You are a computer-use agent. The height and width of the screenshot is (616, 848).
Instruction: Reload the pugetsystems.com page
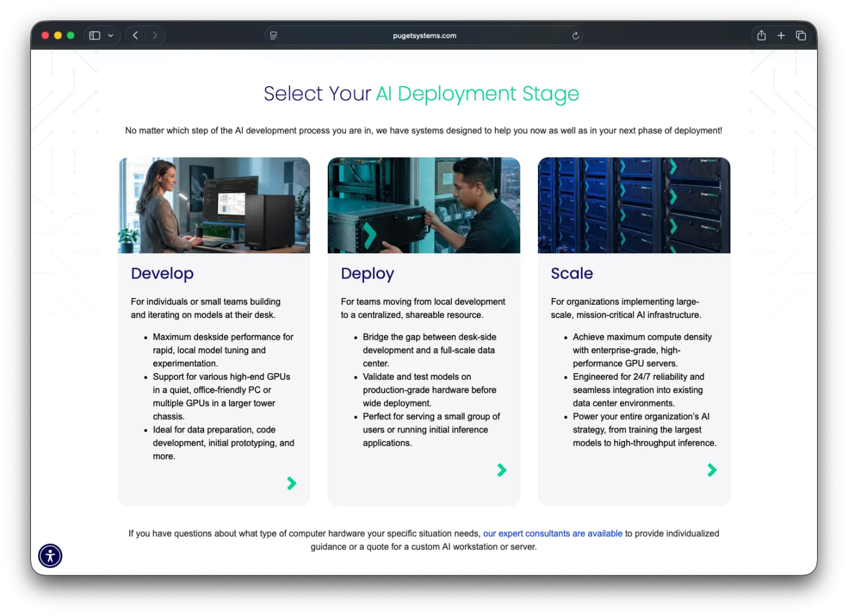click(575, 36)
